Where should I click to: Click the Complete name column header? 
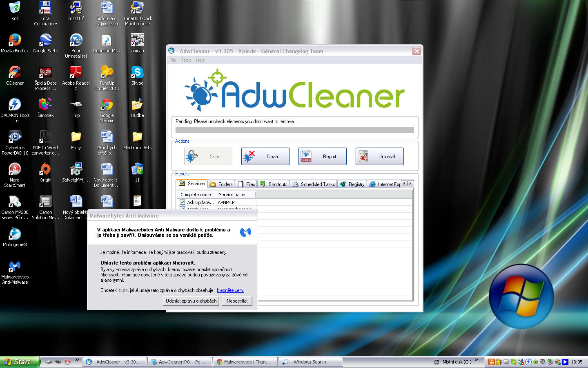point(196,195)
